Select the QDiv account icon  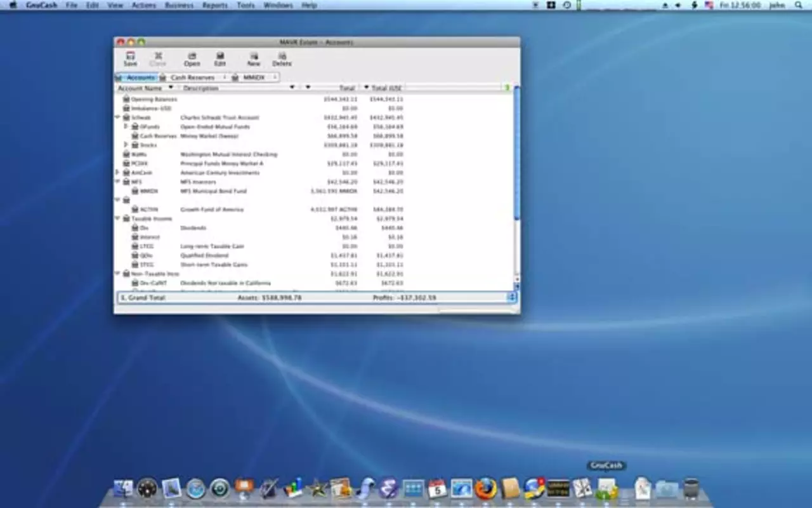pos(135,255)
